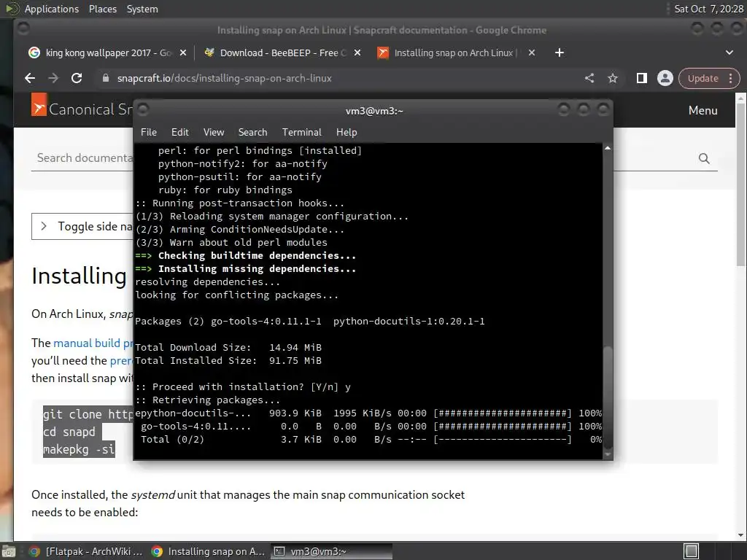Open terminal Search menu
The image size is (747, 560).
pos(252,133)
